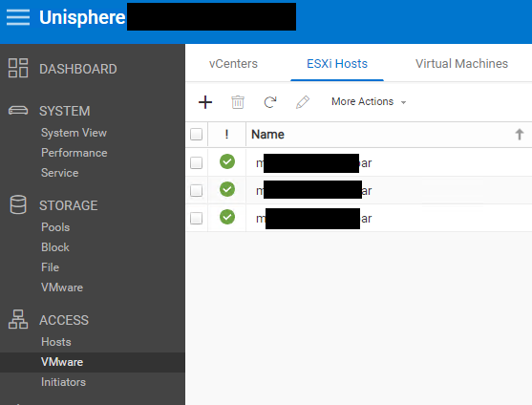Image resolution: width=532 pixels, height=405 pixels.
Task: Toggle the select-all checkbox in header
Action: coord(196,135)
